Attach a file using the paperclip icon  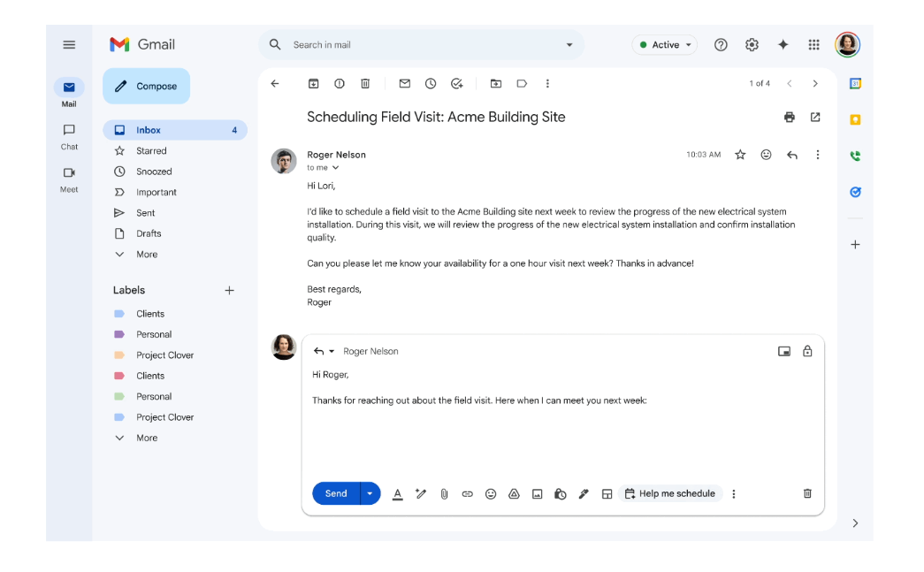click(x=444, y=494)
